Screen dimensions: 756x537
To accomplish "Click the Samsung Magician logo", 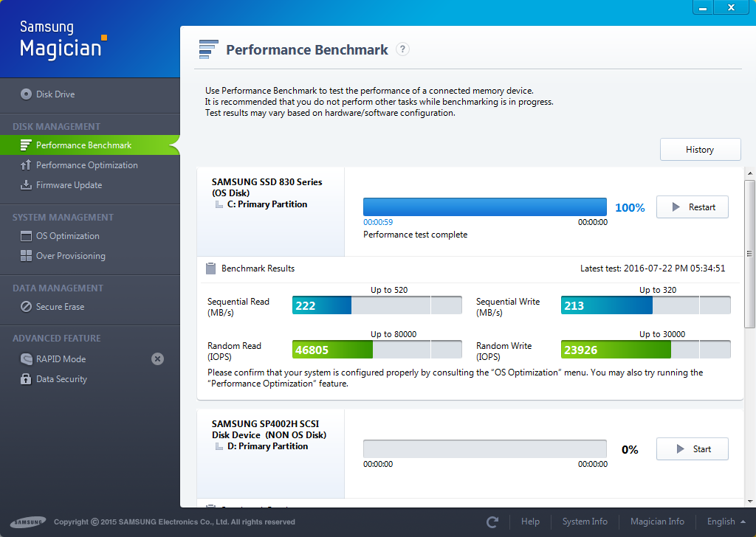I will [63, 40].
